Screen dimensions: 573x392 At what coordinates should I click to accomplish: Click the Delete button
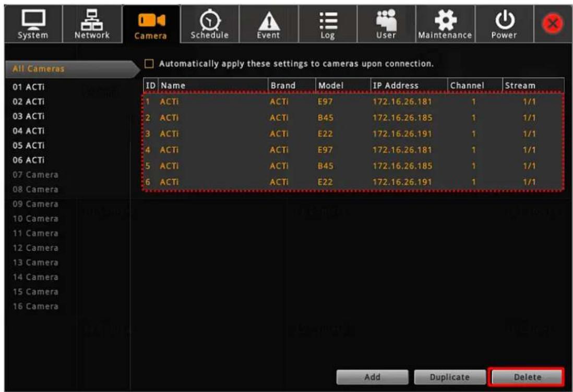pyautogui.click(x=527, y=377)
